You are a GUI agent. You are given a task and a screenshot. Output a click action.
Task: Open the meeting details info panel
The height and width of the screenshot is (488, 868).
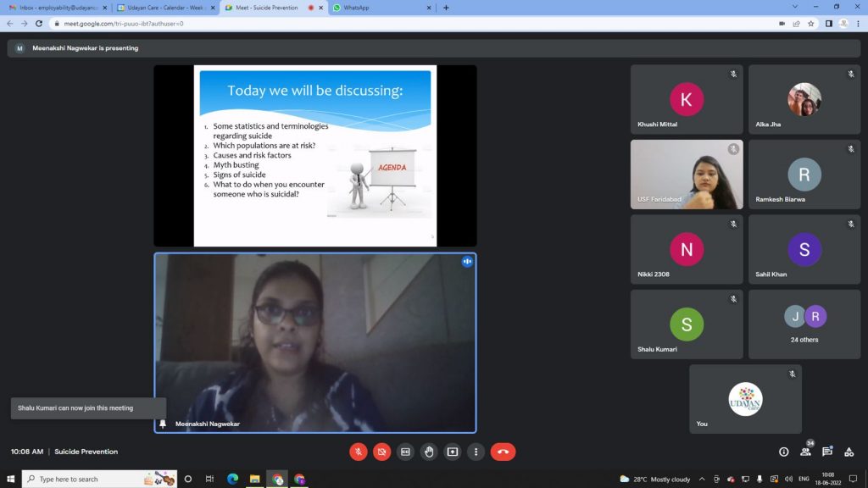point(783,452)
